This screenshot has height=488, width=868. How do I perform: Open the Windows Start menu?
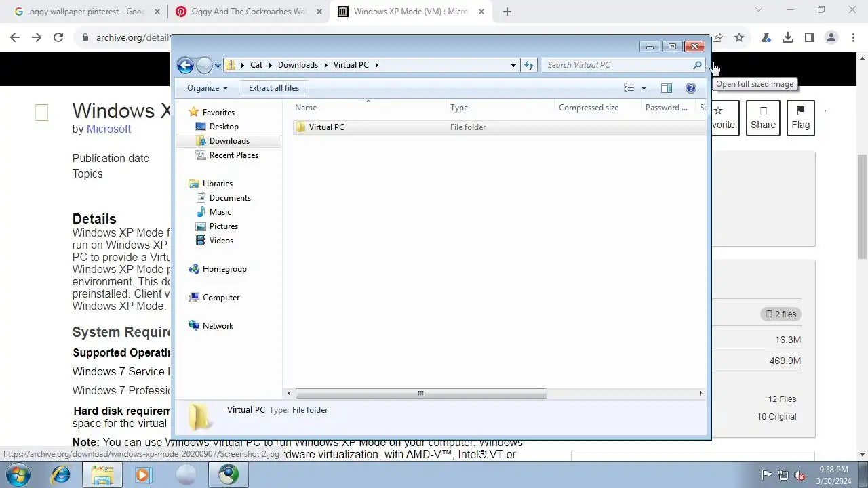tap(18, 474)
